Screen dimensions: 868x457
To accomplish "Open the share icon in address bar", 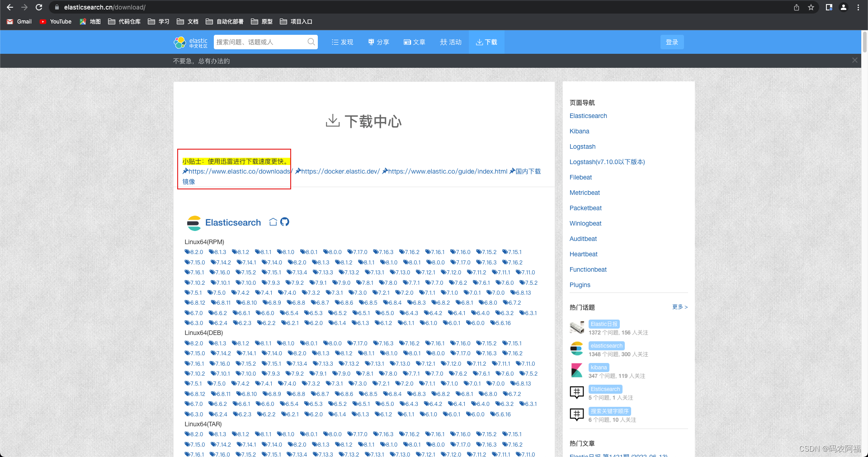I will [x=797, y=7].
